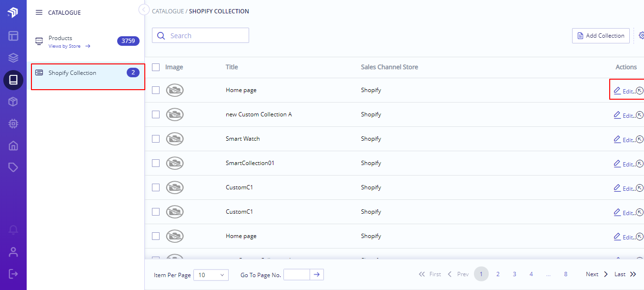The height and width of the screenshot is (290, 644).
Task: Select the checkbox beside CustomC1
Action: click(x=156, y=187)
